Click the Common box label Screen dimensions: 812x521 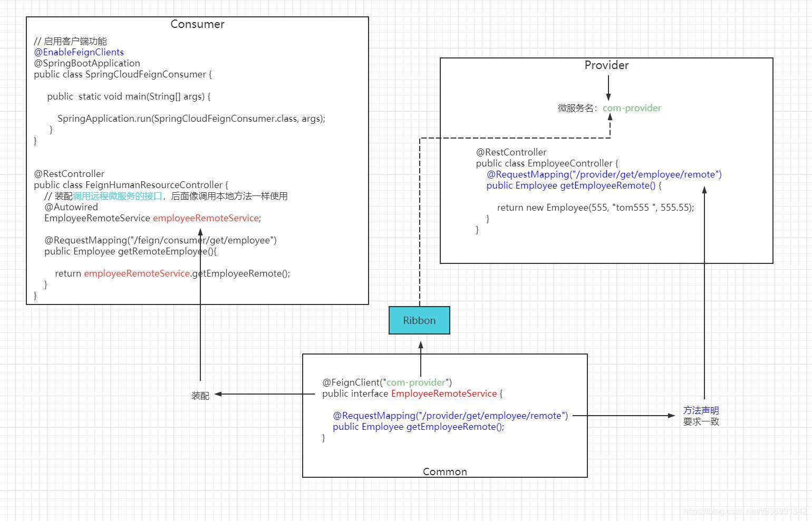click(x=445, y=471)
